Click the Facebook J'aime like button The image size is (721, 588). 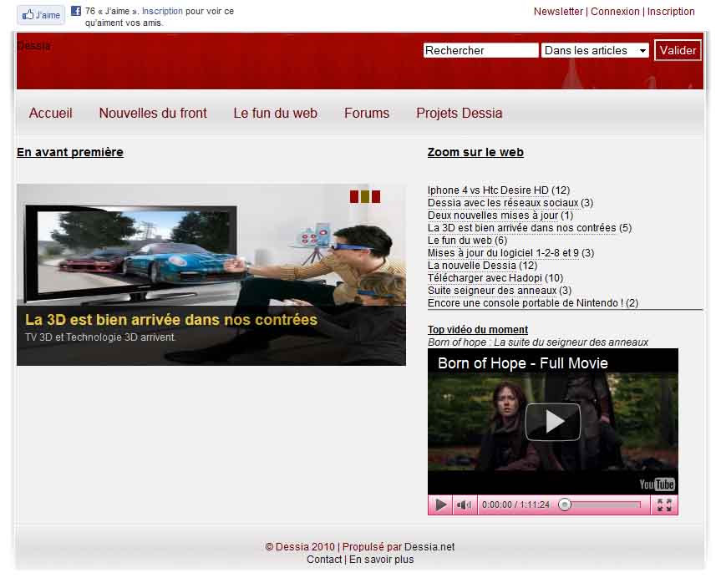42,15
